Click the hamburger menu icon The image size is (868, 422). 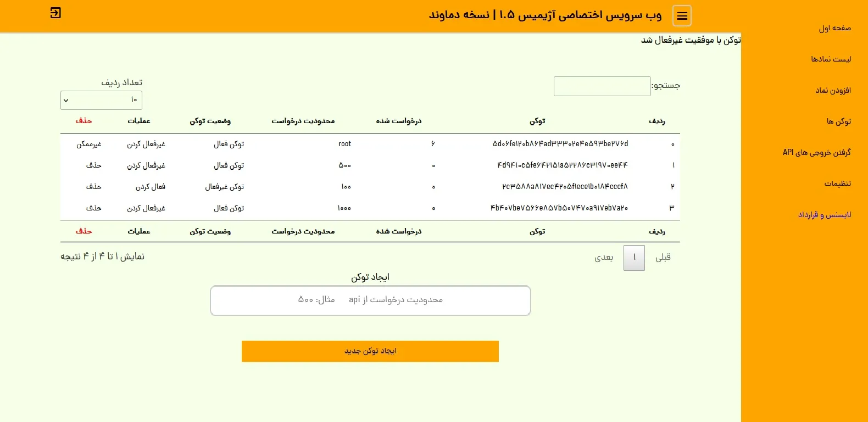(682, 16)
